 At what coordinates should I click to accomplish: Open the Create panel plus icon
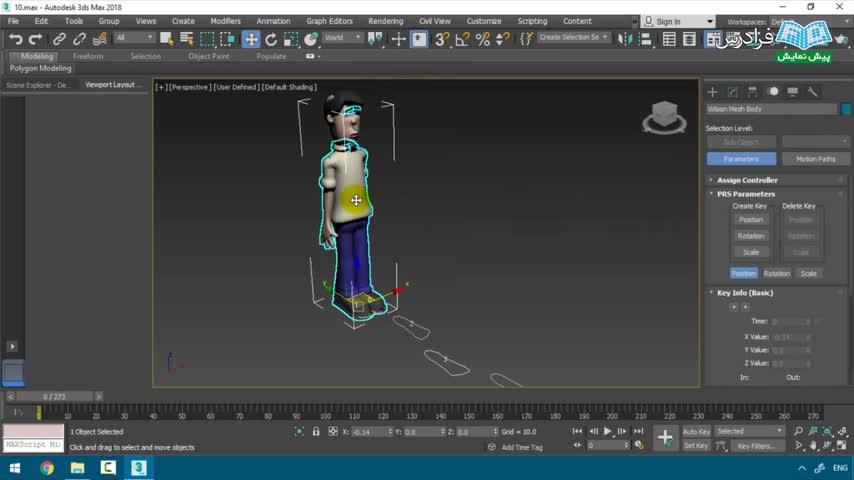(713, 92)
